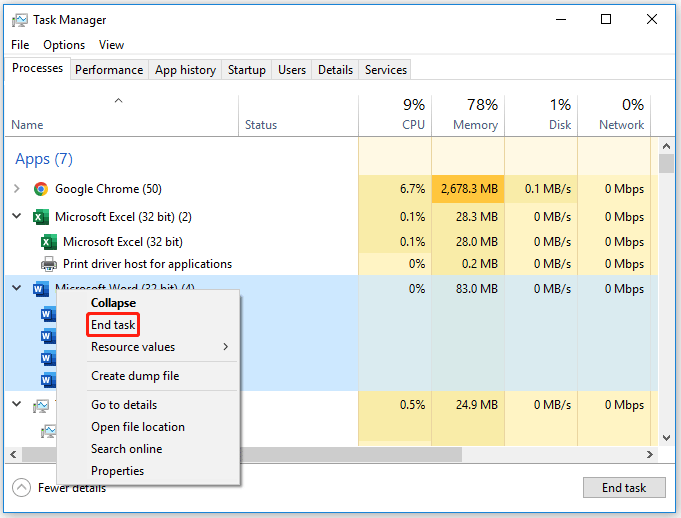Select the Print driver host for applications row
The height and width of the screenshot is (518, 681).
click(331, 264)
